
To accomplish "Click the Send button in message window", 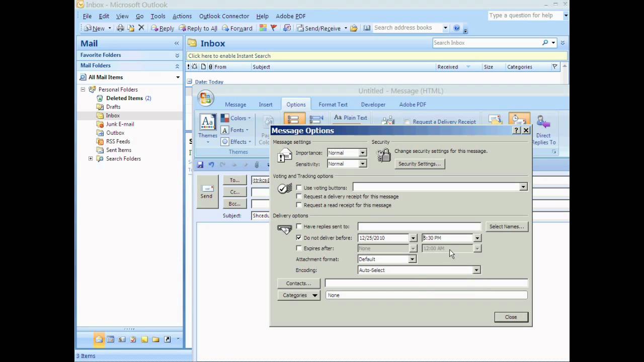I will coord(206,191).
